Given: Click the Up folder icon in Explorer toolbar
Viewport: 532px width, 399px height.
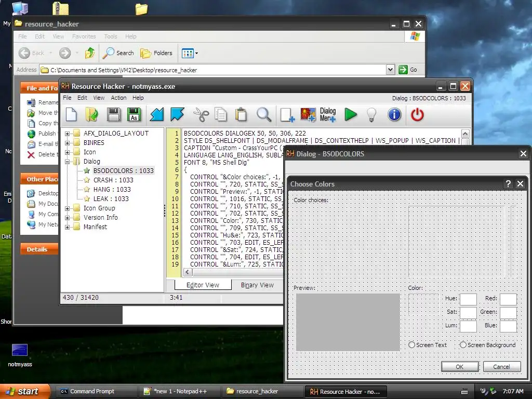Looking at the screenshot, I should [x=90, y=53].
